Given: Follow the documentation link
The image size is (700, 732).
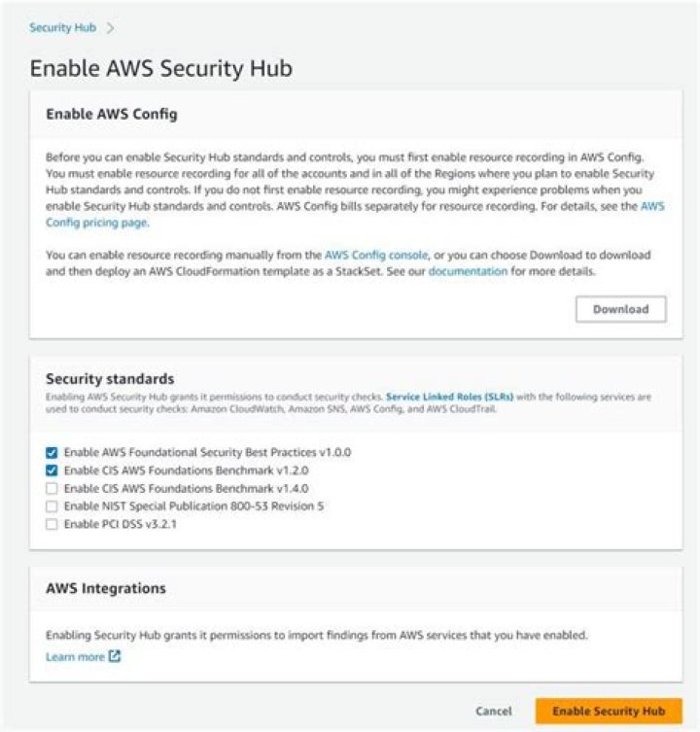Looking at the screenshot, I should click(468, 271).
